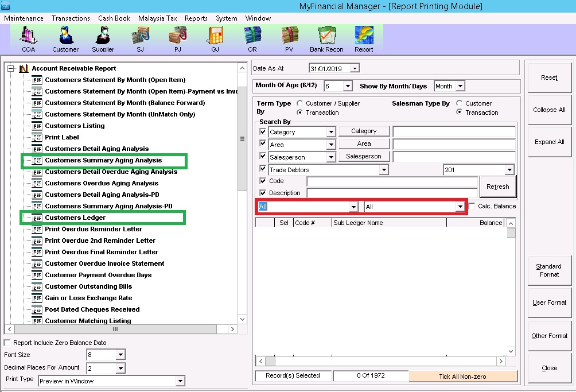This screenshot has height=392, width=576.
Task: Enable Report Include Zero Balance Data
Action: 7,343
